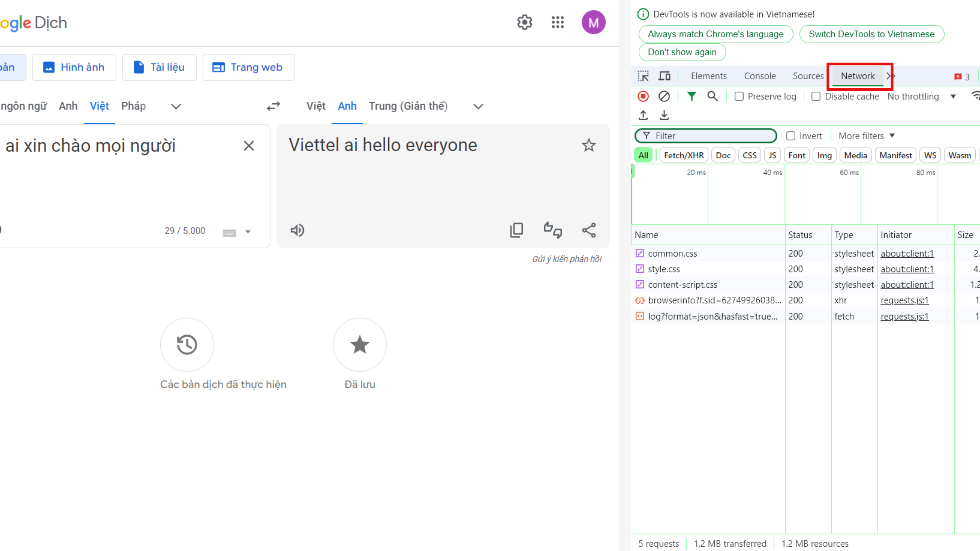Open network search
Image resolution: width=980 pixels, height=551 pixels.
point(713,96)
